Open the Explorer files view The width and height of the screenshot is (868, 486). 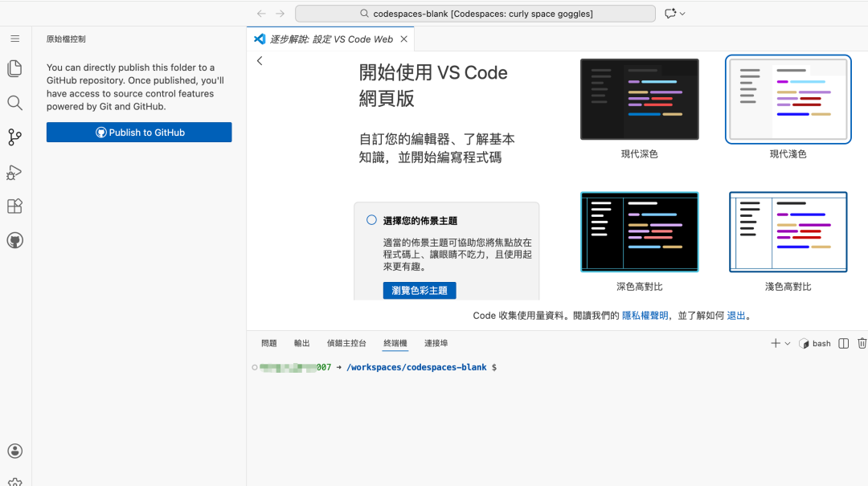[x=15, y=68]
